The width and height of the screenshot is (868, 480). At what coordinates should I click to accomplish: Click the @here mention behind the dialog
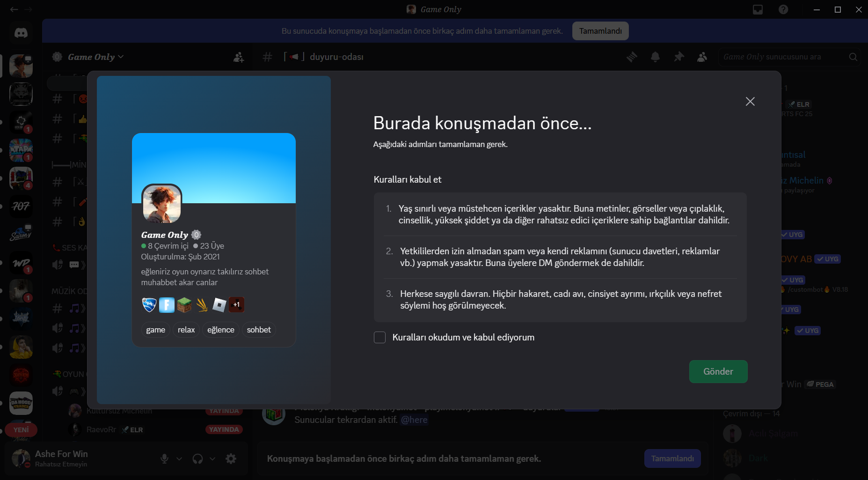[414, 420]
